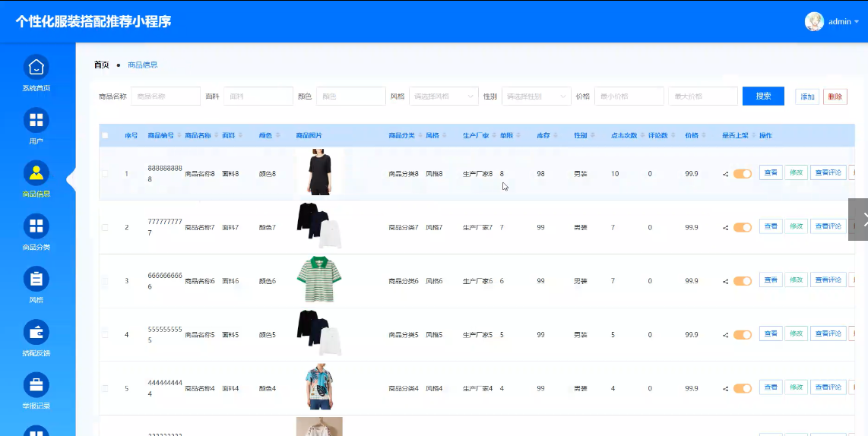
Task: Click 查看评论 button for 商品名称6
Action: click(828, 280)
